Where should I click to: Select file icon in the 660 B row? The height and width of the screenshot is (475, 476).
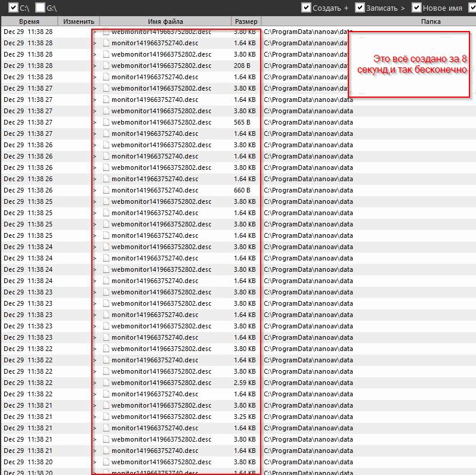(106, 190)
